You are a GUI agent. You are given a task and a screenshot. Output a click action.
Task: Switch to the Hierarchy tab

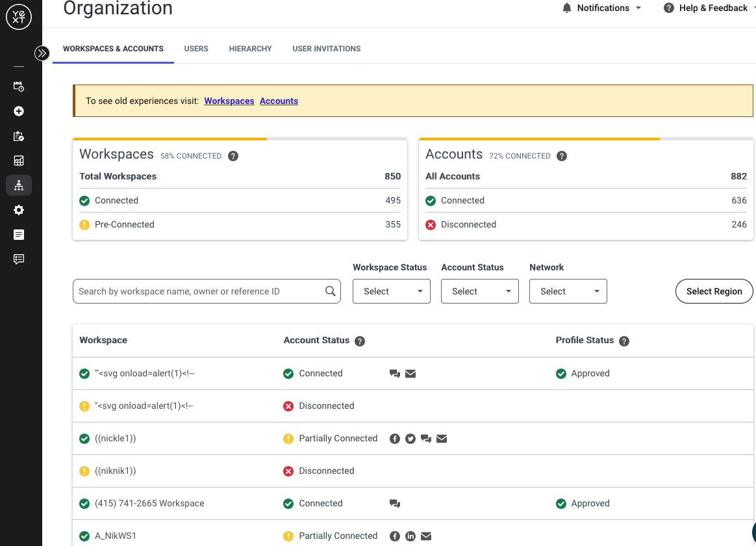point(250,49)
